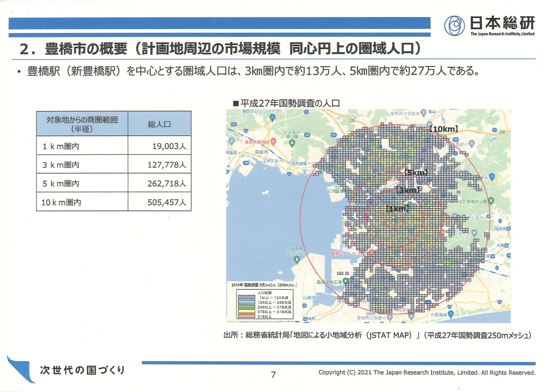Click the くすばの里親水公園 tree pin
Image resolution: width=555 pixels, height=392 pixels.
(492, 201)
